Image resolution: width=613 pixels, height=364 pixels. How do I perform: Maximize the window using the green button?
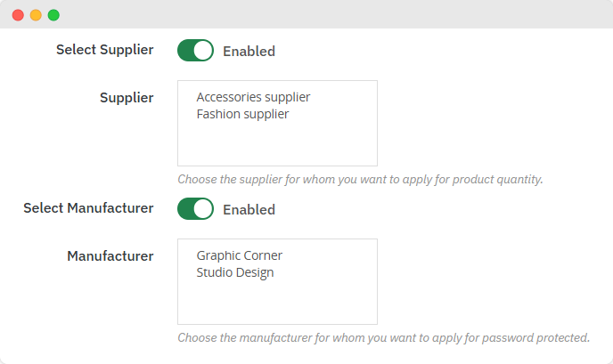[53, 15]
